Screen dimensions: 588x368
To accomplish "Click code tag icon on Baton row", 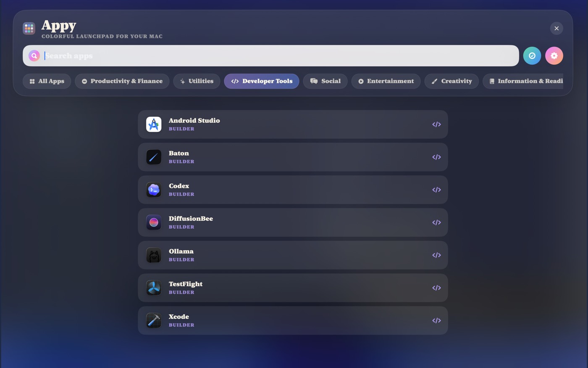I will [436, 157].
